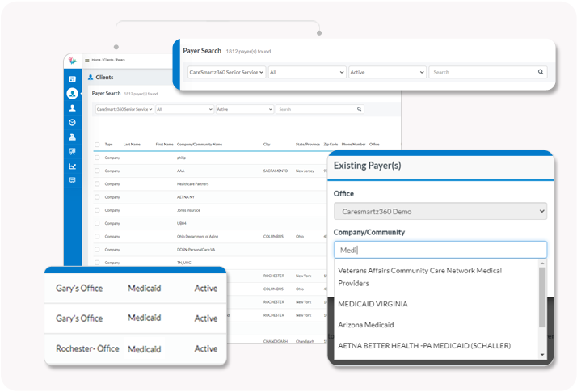Check the box for the Ohio Department of Aging row
The height and width of the screenshot is (392, 577).
click(x=97, y=236)
